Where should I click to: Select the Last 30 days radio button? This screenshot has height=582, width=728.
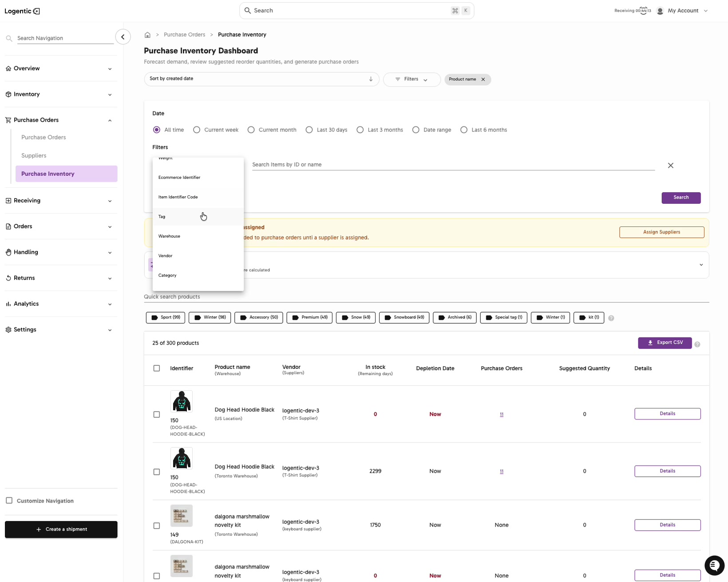tap(309, 130)
